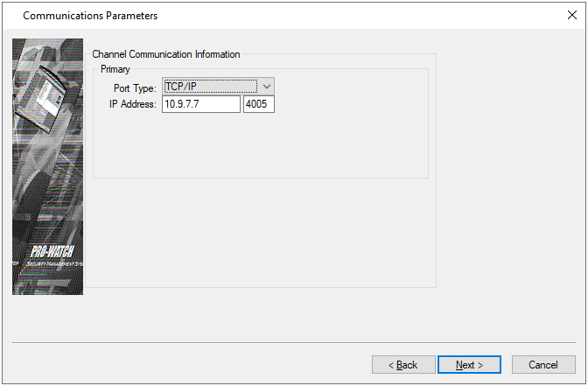Click blank panel area below the Primary group
This screenshot has width=588, height=386.
pyautogui.click(x=262, y=232)
